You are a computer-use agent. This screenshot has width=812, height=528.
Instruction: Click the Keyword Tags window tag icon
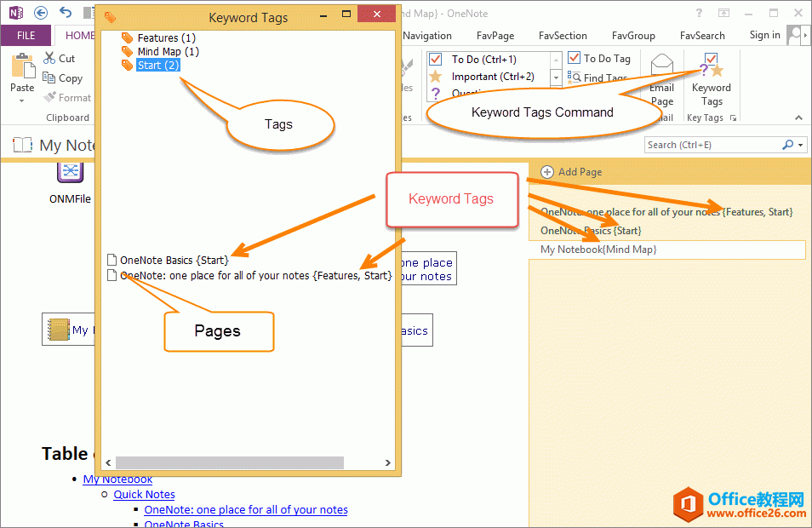pyautogui.click(x=110, y=17)
